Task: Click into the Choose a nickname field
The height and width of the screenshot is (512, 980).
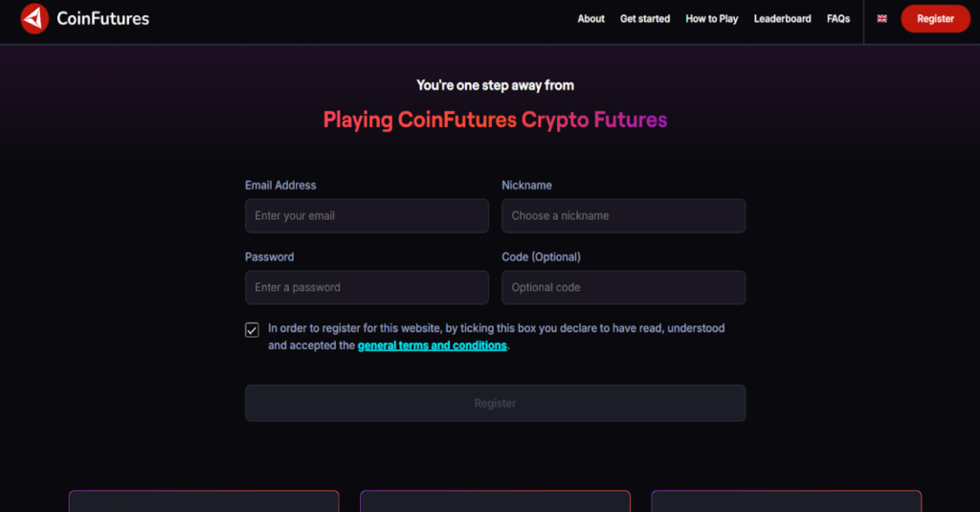Action: [x=623, y=216]
